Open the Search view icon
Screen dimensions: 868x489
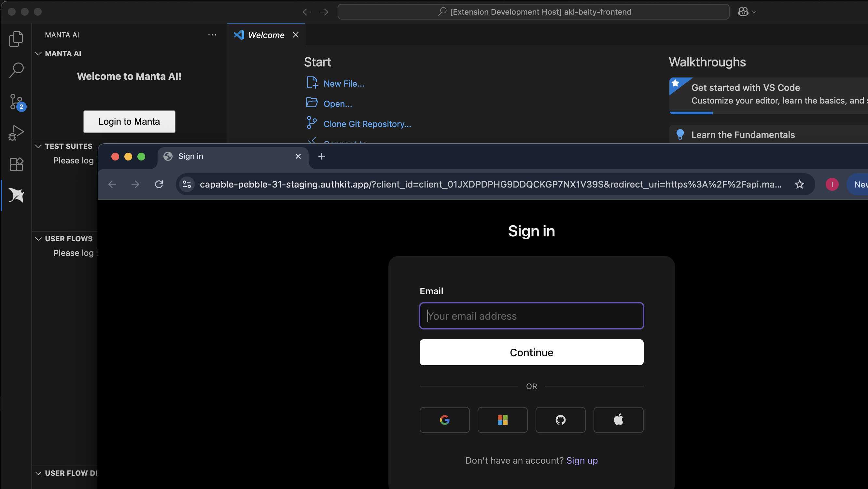[x=16, y=70]
